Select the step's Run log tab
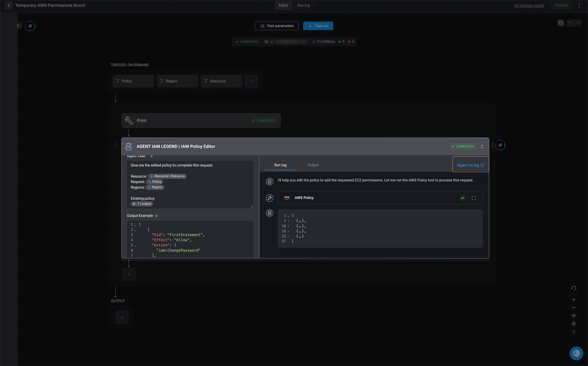This screenshot has height=366, width=588. (280, 165)
